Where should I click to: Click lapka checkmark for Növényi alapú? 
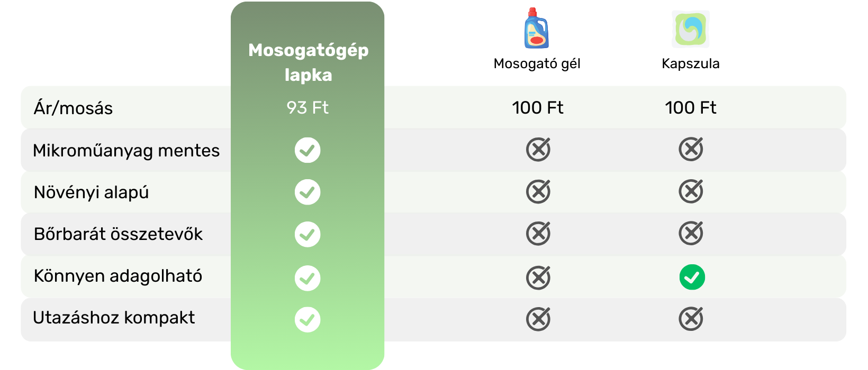pos(308,192)
